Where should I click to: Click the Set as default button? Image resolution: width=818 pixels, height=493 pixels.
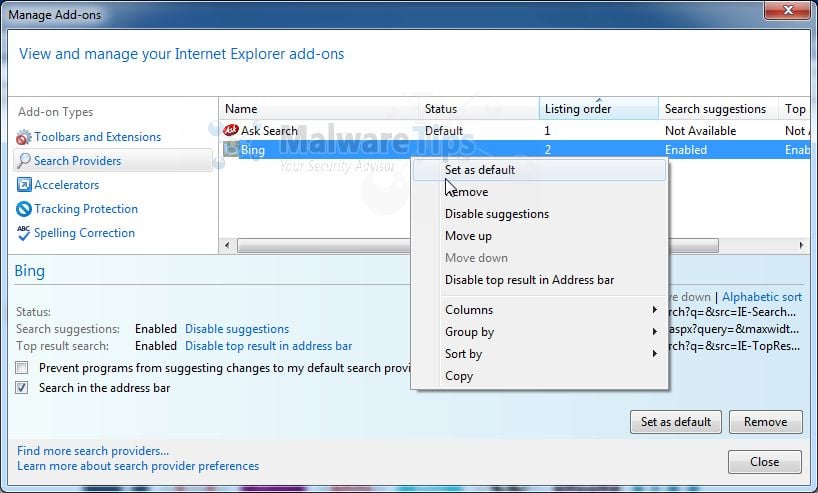coord(676,422)
